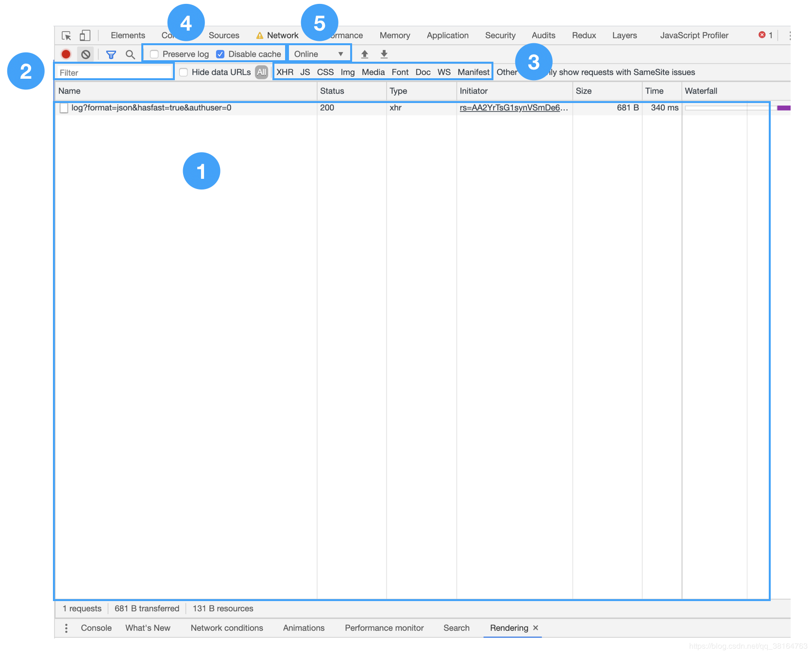Activate the inspect element cursor icon
This screenshot has width=812, height=655.
click(67, 35)
